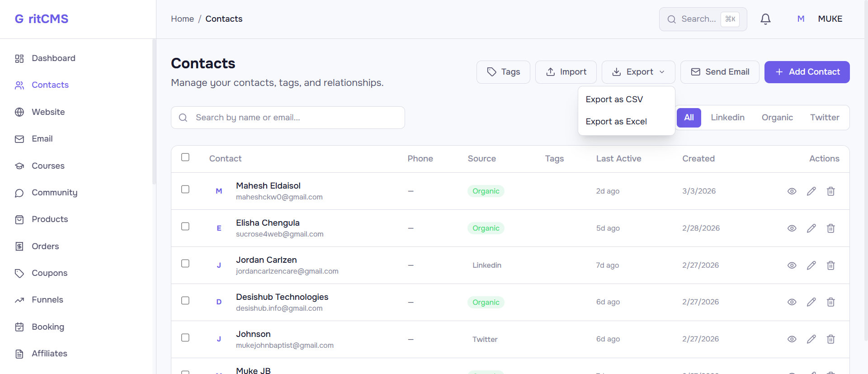This screenshot has width=868, height=374.
Task: Delete Johnson contact with trash icon
Action: coord(831,339)
